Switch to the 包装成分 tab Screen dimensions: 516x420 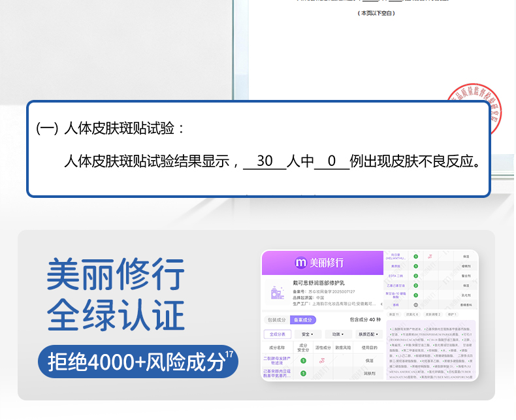(276, 319)
